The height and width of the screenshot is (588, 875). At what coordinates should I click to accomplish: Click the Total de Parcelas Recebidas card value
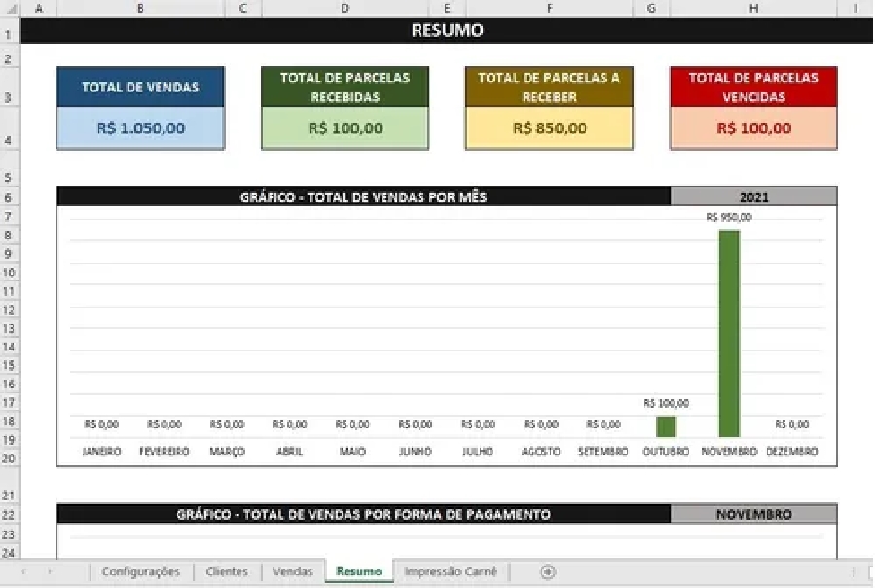(345, 128)
